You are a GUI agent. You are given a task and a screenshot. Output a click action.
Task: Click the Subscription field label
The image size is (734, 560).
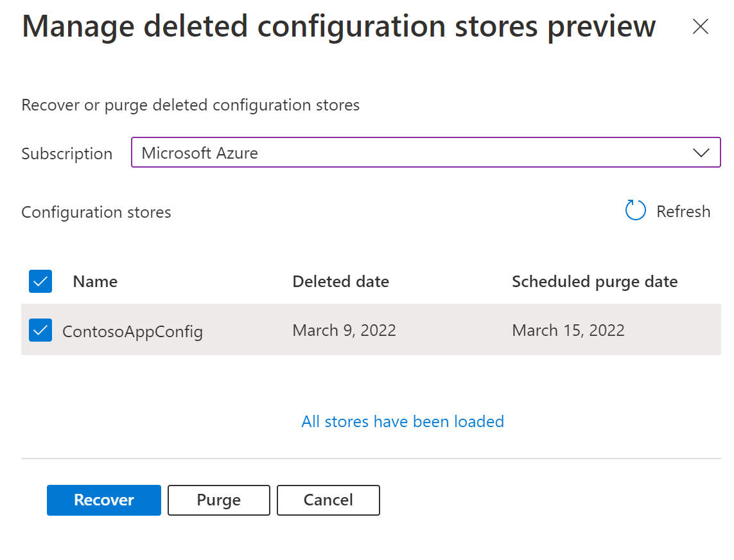[x=67, y=154]
